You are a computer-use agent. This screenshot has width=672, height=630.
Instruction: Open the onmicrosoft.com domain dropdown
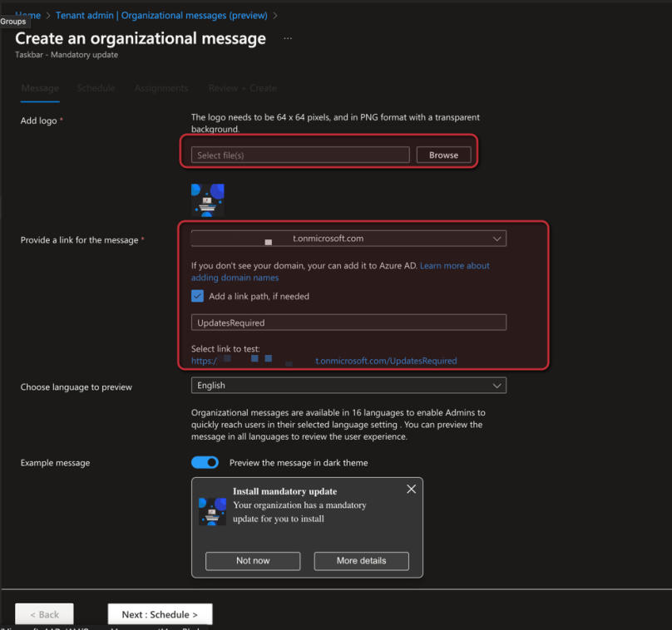pos(348,239)
